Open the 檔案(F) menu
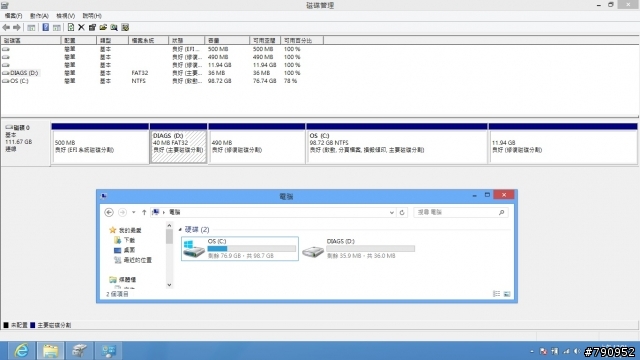The image size is (640, 360). tap(13, 16)
